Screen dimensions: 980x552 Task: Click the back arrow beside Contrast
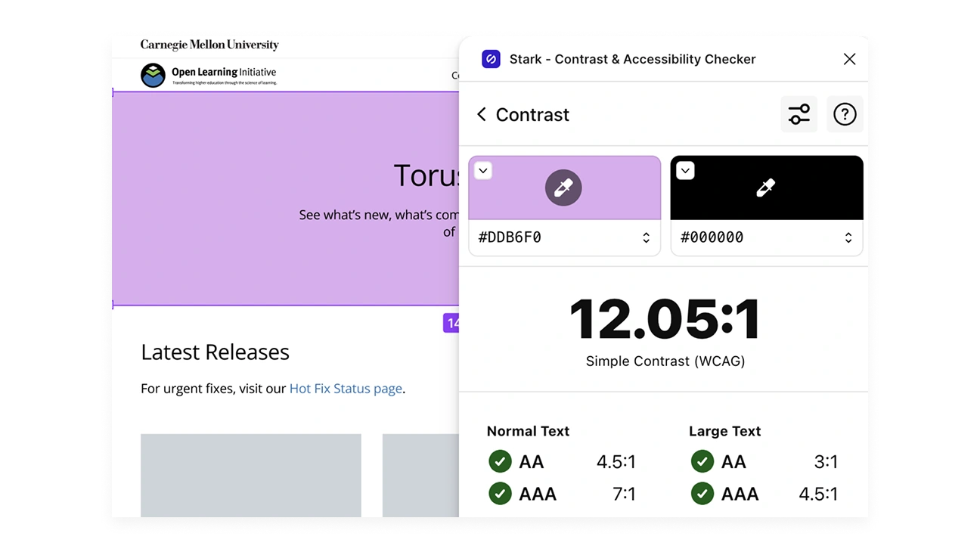(x=482, y=114)
